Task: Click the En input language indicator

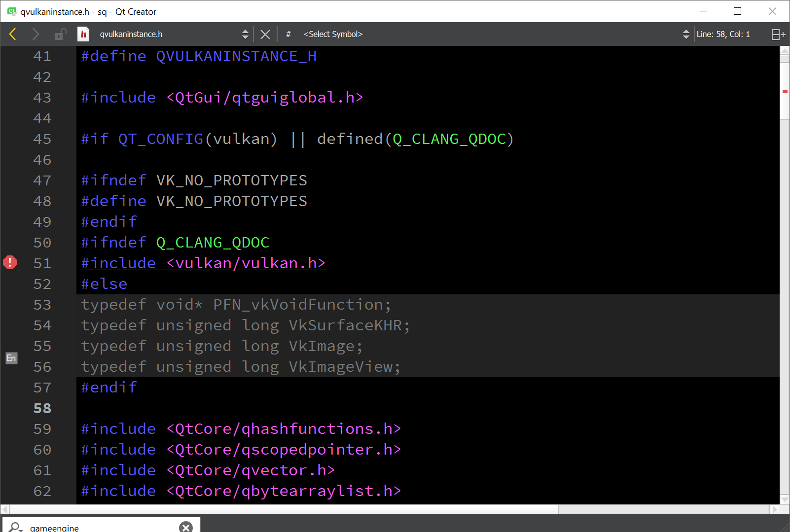Action: pos(11,358)
